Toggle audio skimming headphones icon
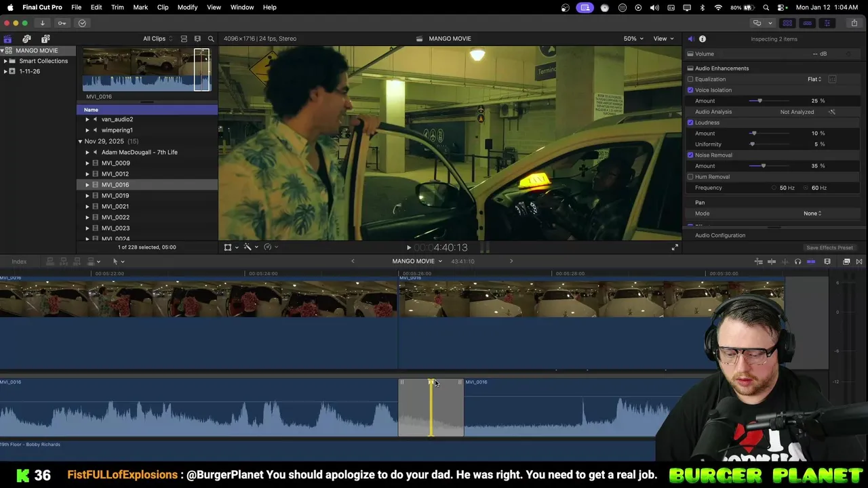 [x=797, y=262]
